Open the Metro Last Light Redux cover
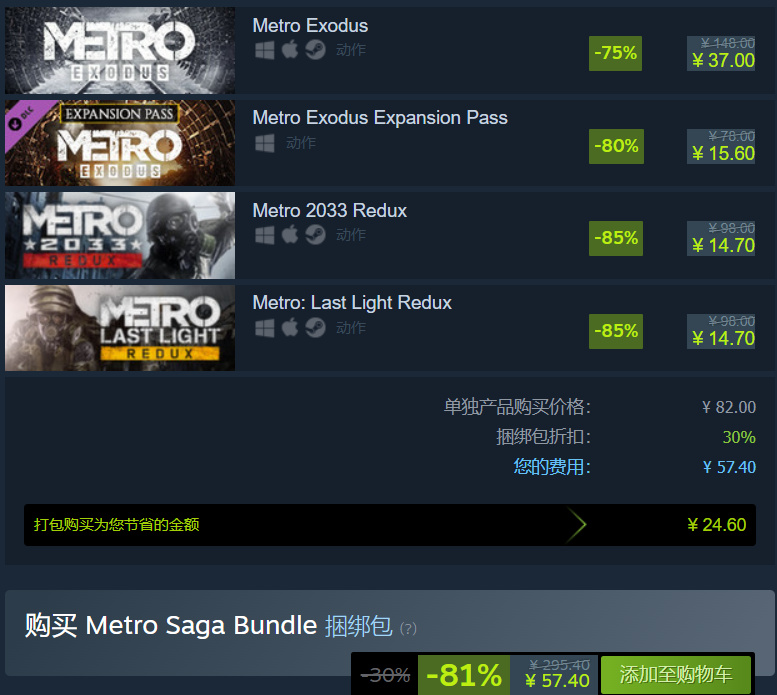 (120, 328)
